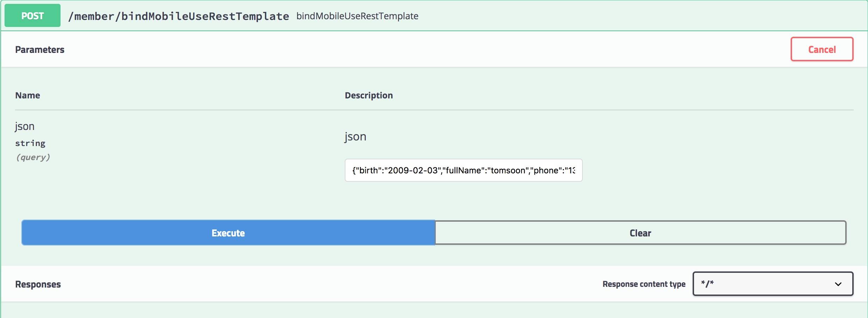Collapse the operation via empty header bar

tap(630, 16)
